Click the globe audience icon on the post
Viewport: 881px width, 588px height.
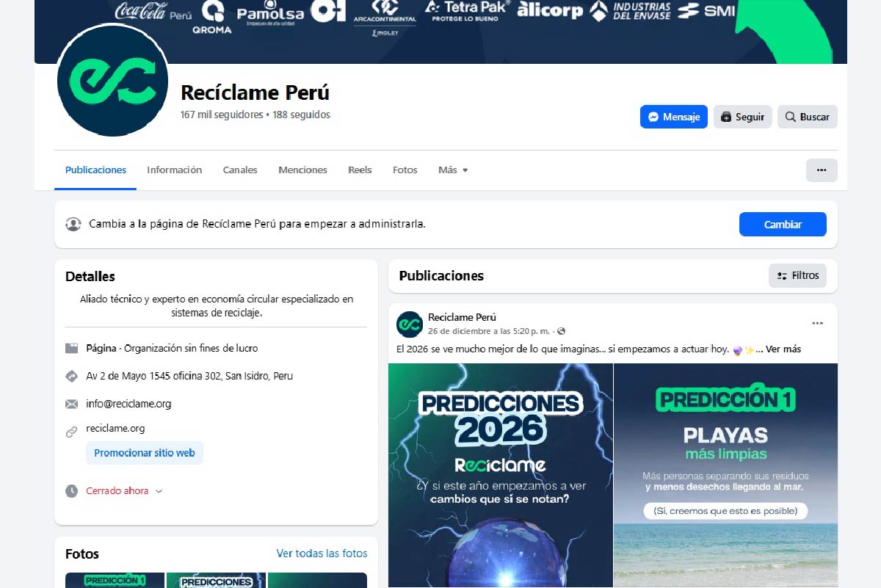[561, 331]
